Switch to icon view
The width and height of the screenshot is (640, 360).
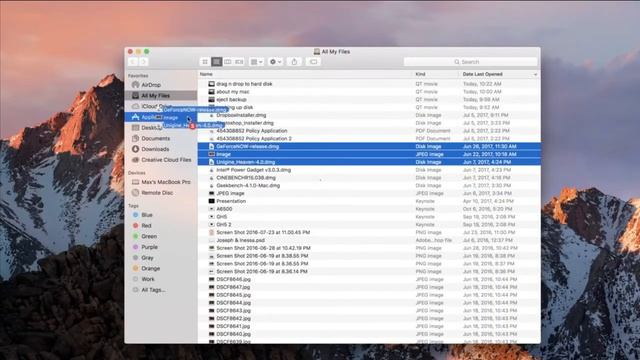pyautogui.click(x=205, y=62)
